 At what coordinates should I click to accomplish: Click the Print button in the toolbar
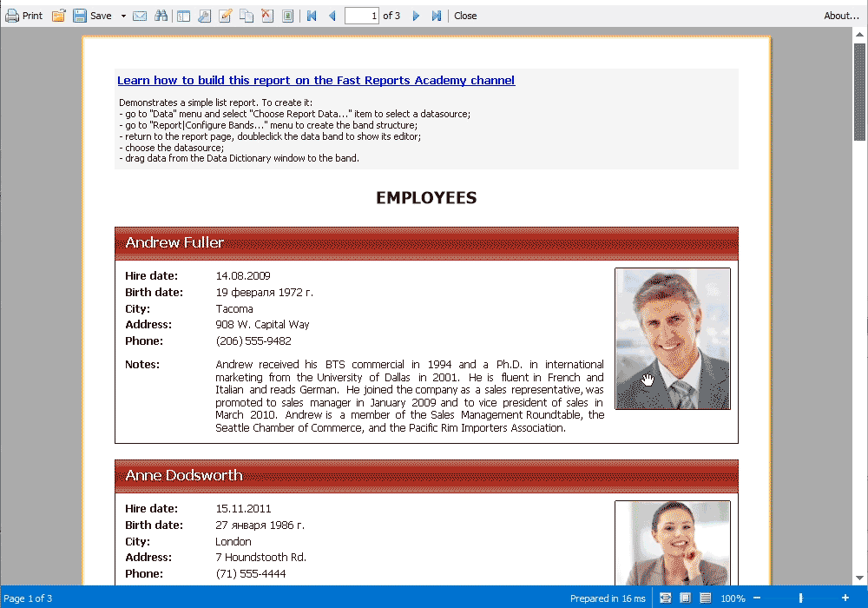pyautogui.click(x=23, y=16)
